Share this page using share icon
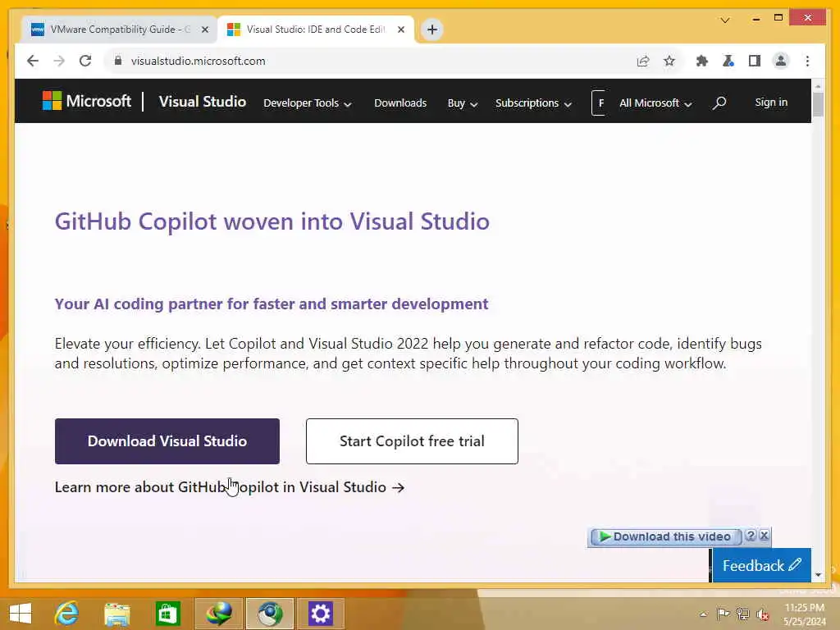The height and width of the screenshot is (630, 840). [x=643, y=61]
